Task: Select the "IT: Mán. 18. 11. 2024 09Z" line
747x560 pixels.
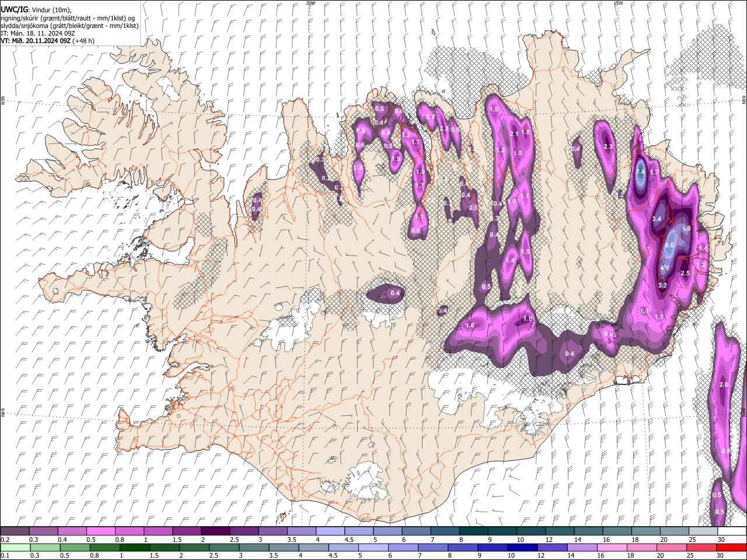Action: pyautogui.click(x=38, y=33)
